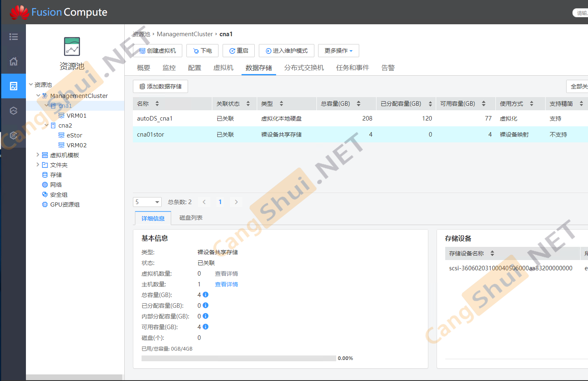Select the autoDS_cna1 datastore row

360,118
